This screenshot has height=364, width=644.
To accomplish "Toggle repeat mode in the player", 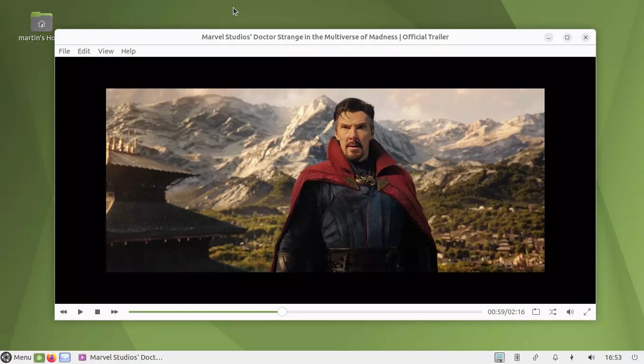I will (536, 311).
